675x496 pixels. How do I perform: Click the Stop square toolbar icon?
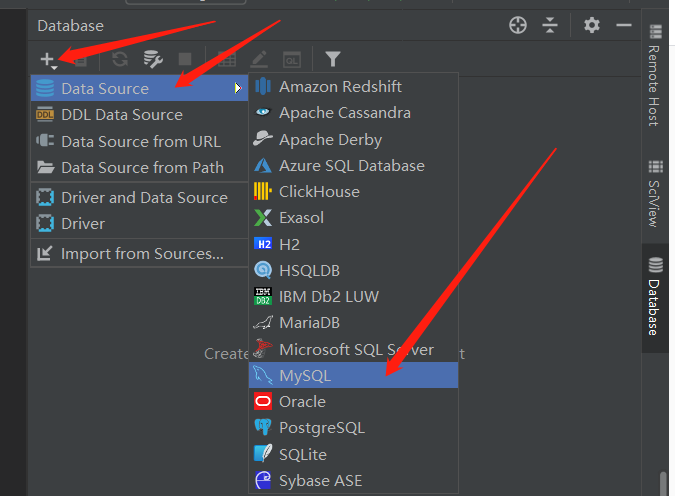point(185,59)
